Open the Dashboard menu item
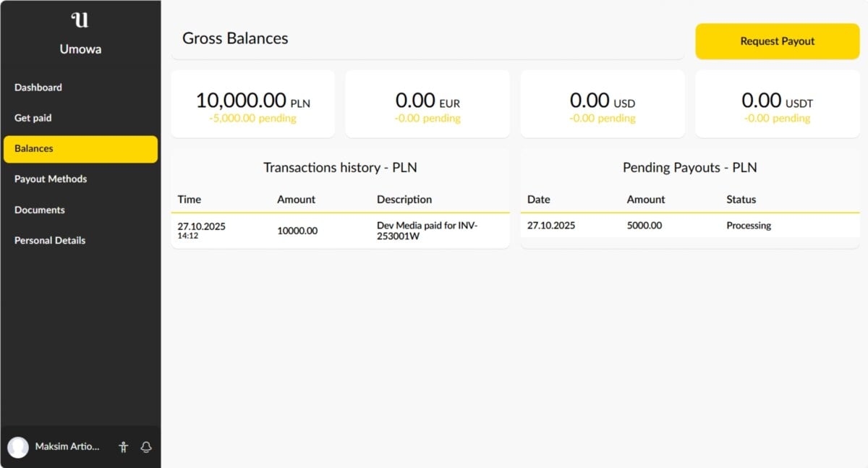The image size is (868, 468). (38, 88)
